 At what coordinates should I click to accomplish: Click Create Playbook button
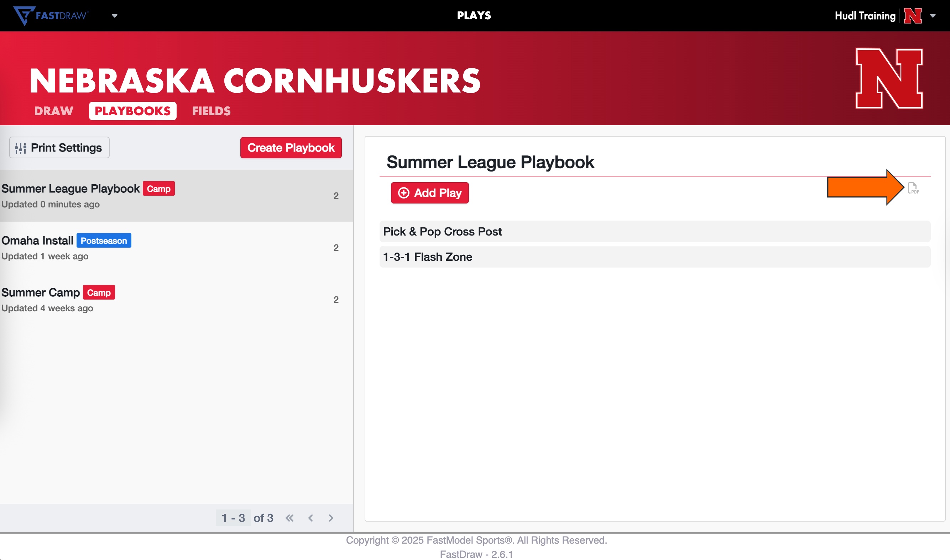click(x=291, y=148)
